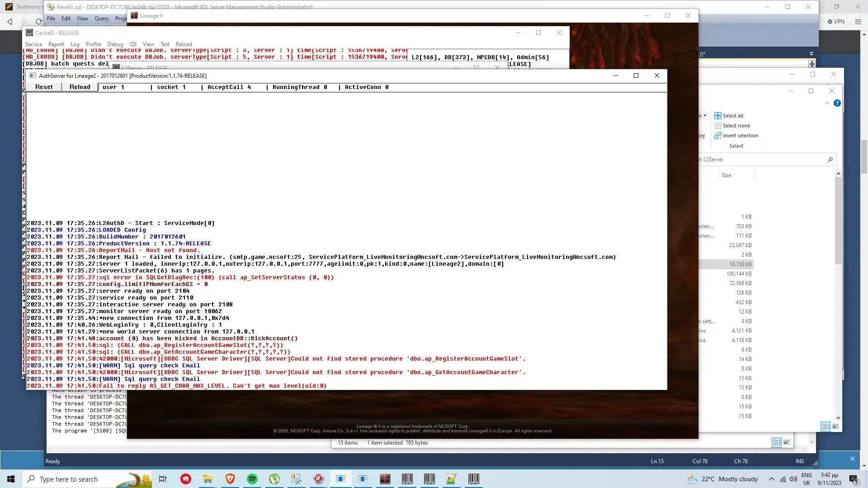Select the 190.144 KB file entry
Screen dimensions: 868x488
pos(726,274)
